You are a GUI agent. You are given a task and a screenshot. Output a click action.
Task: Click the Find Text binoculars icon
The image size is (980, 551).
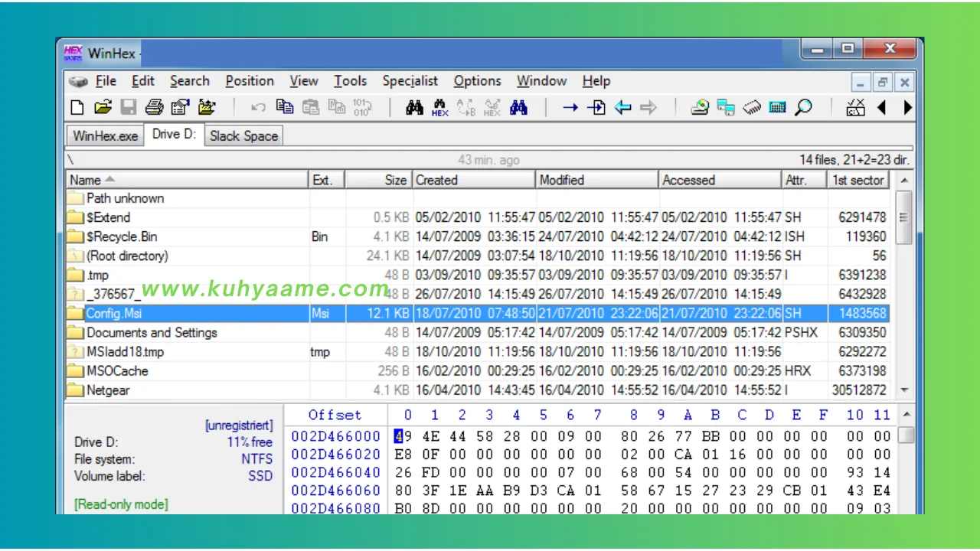414,108
